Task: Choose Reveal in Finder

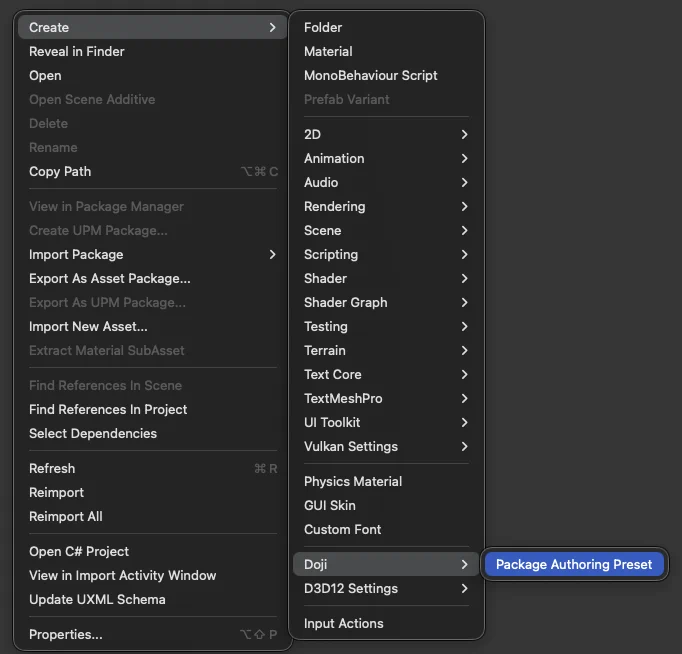Action: coord(152,51)
